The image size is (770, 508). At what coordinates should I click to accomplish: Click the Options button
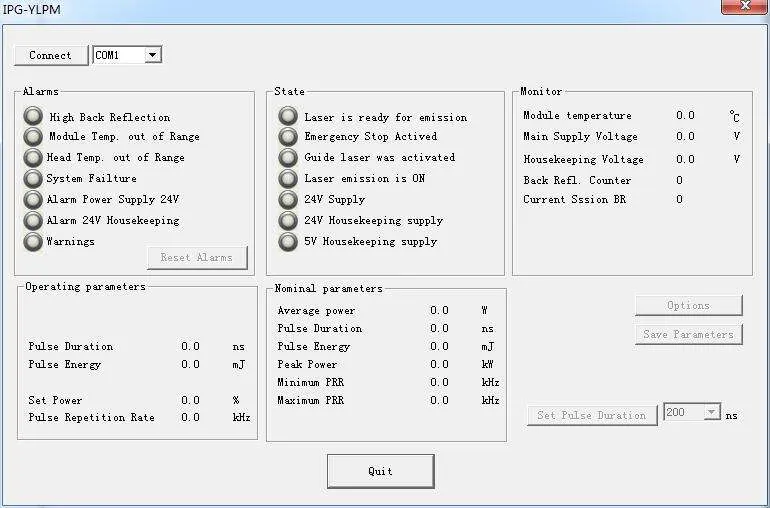pos(688,305)
